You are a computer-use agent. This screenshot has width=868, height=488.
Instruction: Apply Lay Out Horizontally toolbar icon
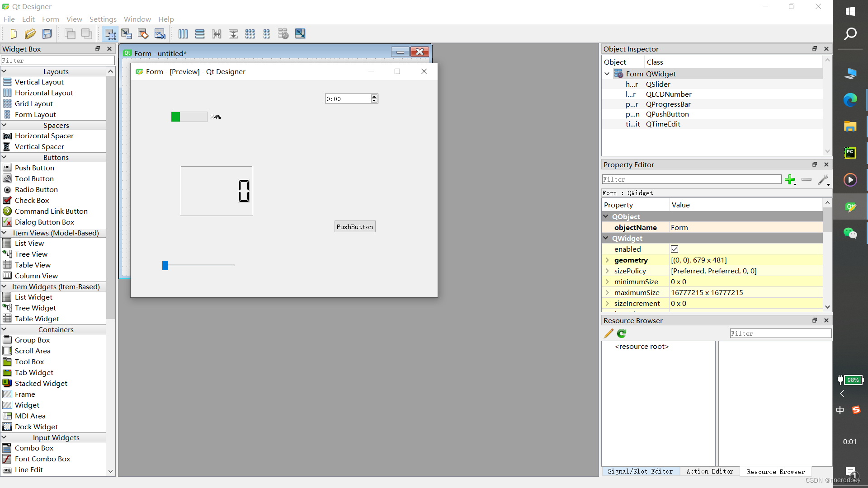click(183, 34)
